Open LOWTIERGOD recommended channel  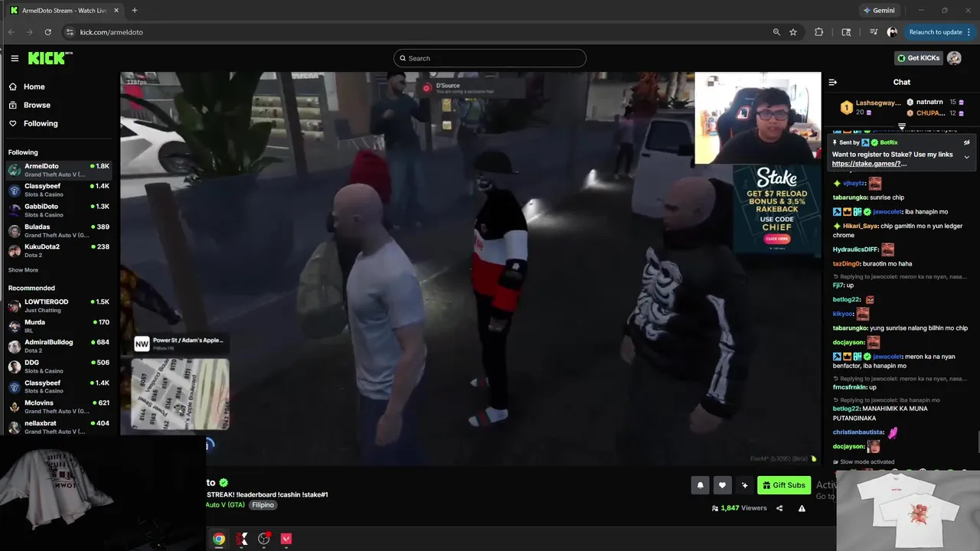coord(60,305)
